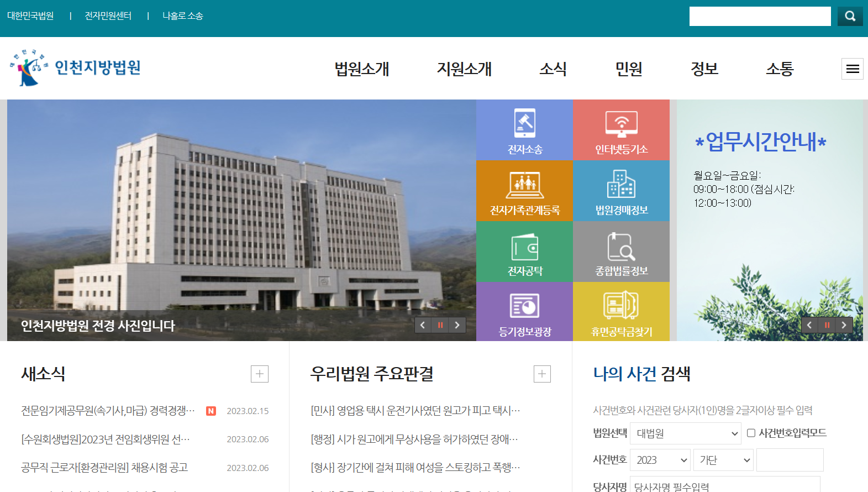Open news item 수원회생법원 2023년 전임회생위원

pos(106,439)
